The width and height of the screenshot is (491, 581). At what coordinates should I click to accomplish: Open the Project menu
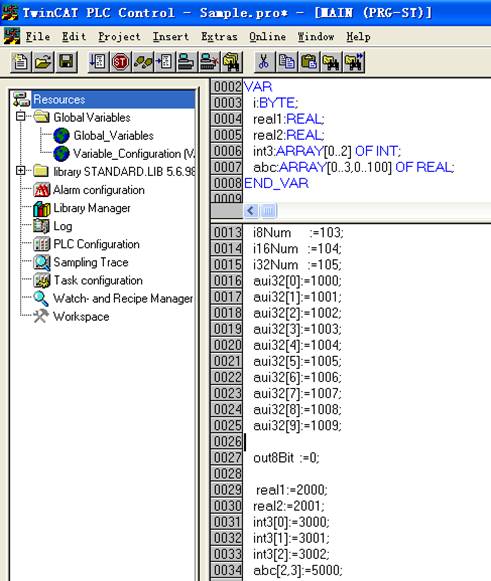[119, 37]
